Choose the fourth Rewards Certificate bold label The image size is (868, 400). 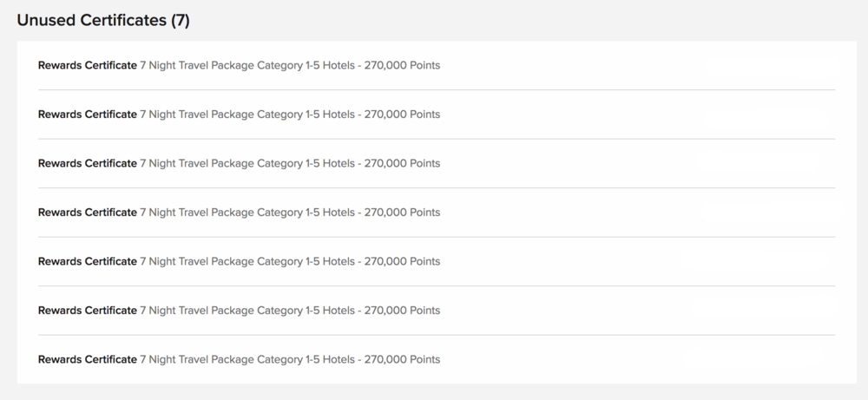87,213
